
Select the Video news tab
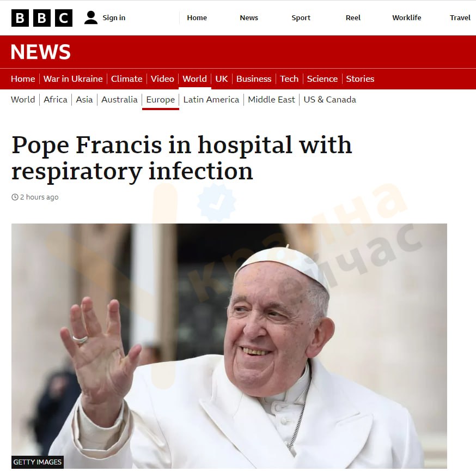tap(162, 78)
